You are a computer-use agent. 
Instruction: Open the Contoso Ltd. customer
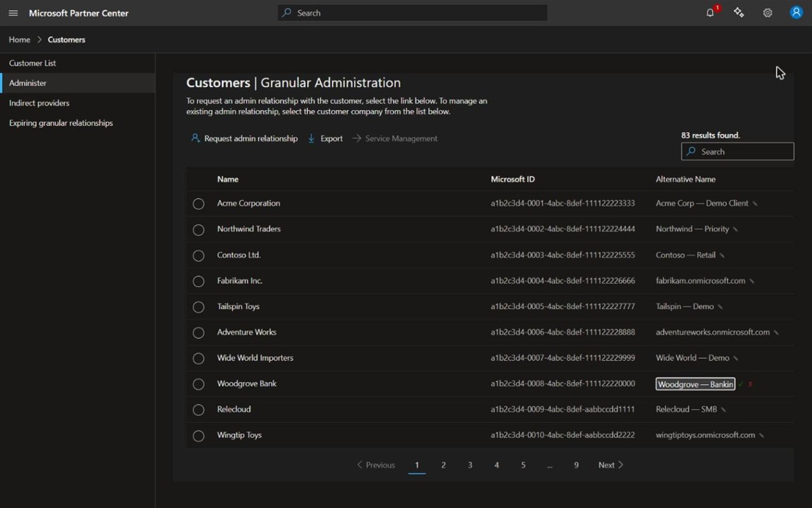pyautogui.click(x=239, y=255)
